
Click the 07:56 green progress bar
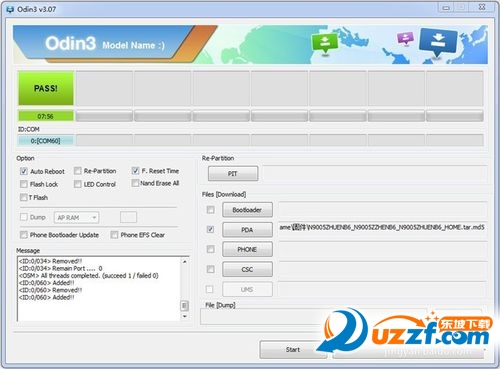pos(46,116)
